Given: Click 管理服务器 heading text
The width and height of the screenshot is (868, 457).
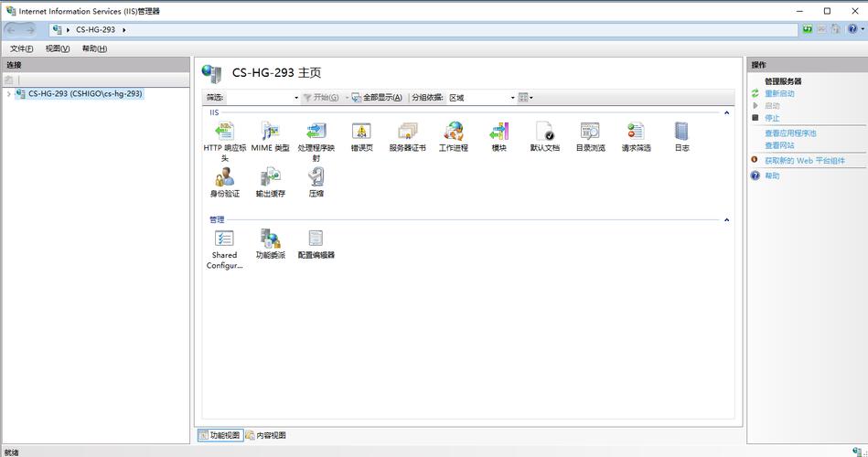Looking at the screenshot, I should [x=783, y=81].
